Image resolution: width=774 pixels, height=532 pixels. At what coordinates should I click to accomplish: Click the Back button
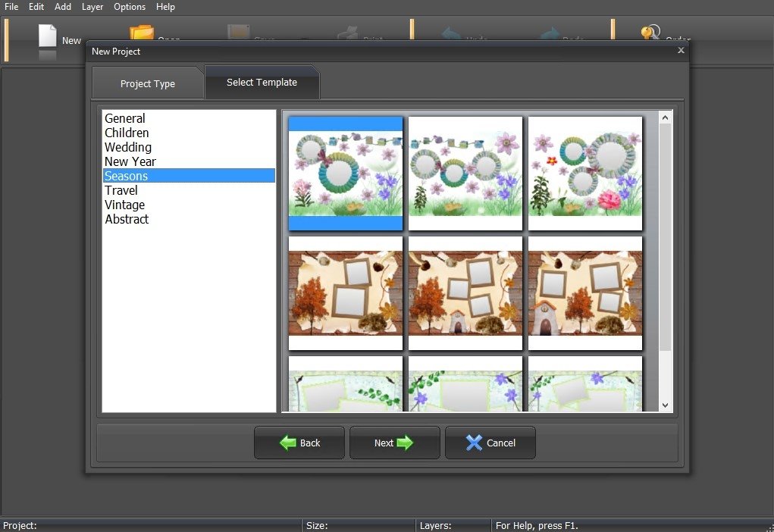[299, 443]
